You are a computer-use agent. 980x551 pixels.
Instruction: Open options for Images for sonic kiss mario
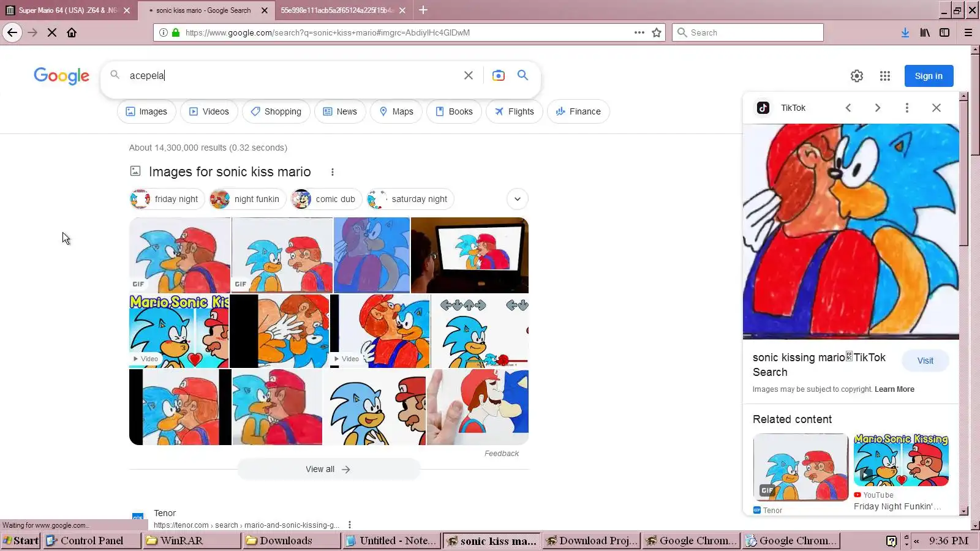(332, 172)
